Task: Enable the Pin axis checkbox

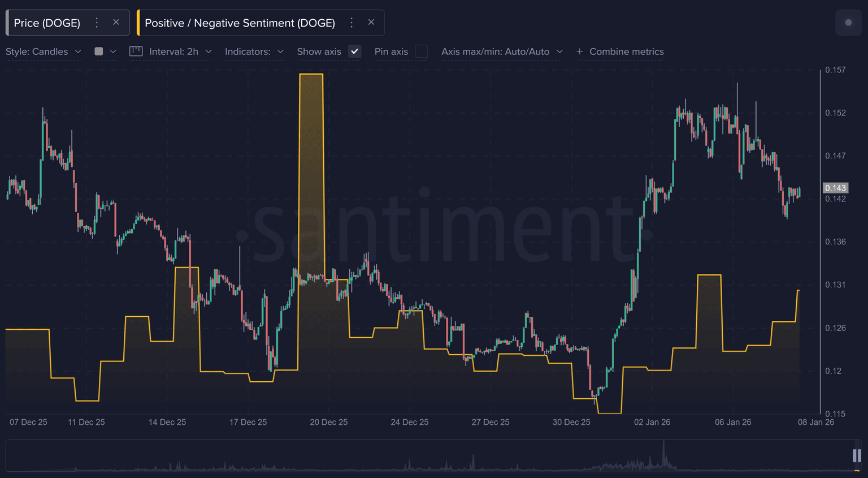Action: click(x=421, y=51)
